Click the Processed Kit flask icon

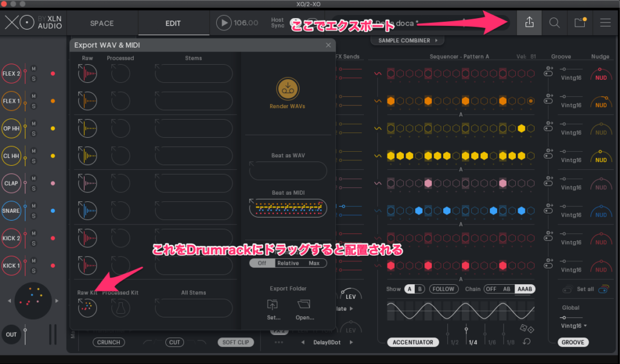(x=120, y=308)
